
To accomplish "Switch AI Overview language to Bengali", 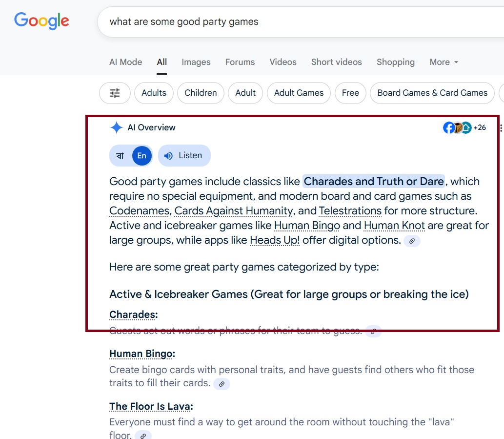I will tap(120, 156).
